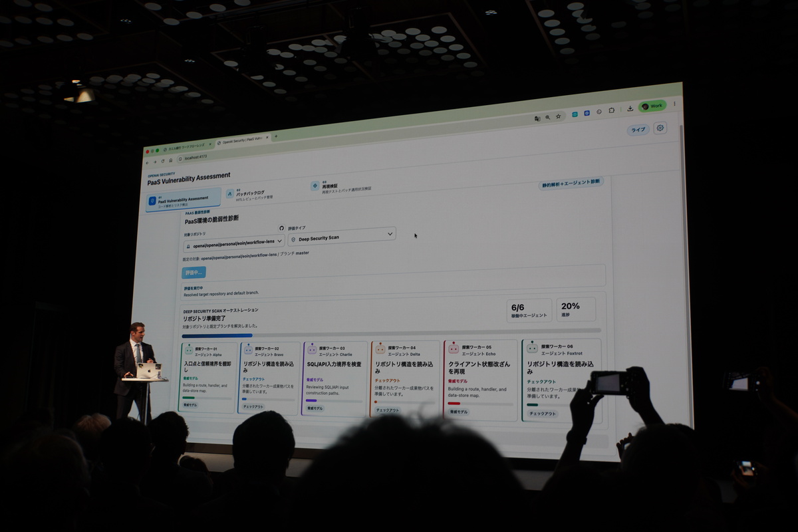Click the teal extension icon in toolbar

tap(575, 114)
